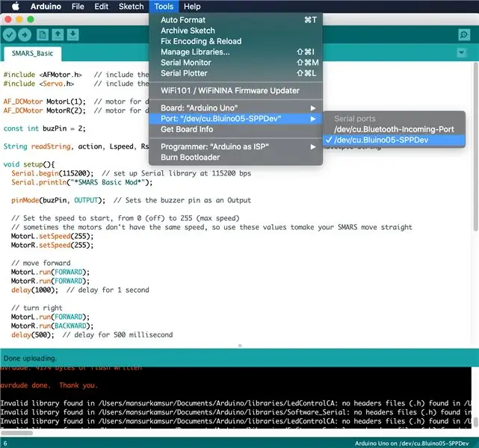Click the 'Done uploading.' status message
The width and height of the screenshot is (479, 448).
pyautogui.click(x=30, y=358)
